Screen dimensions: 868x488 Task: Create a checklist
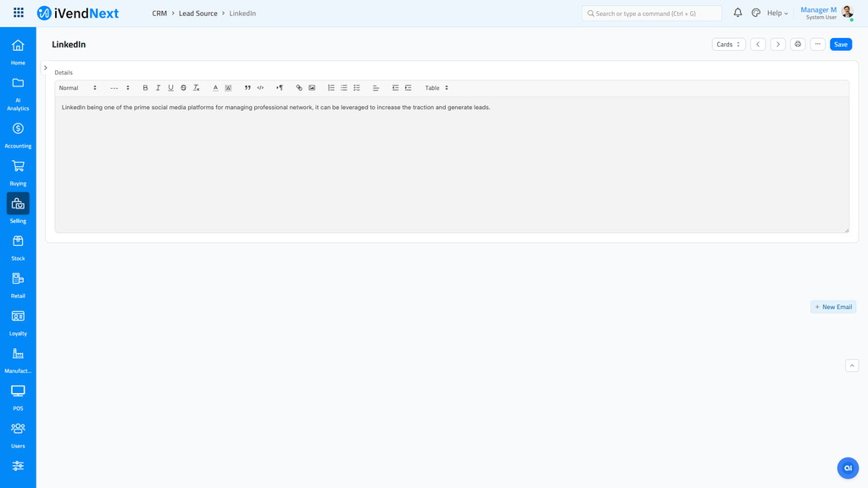click(x=357, y=88)
